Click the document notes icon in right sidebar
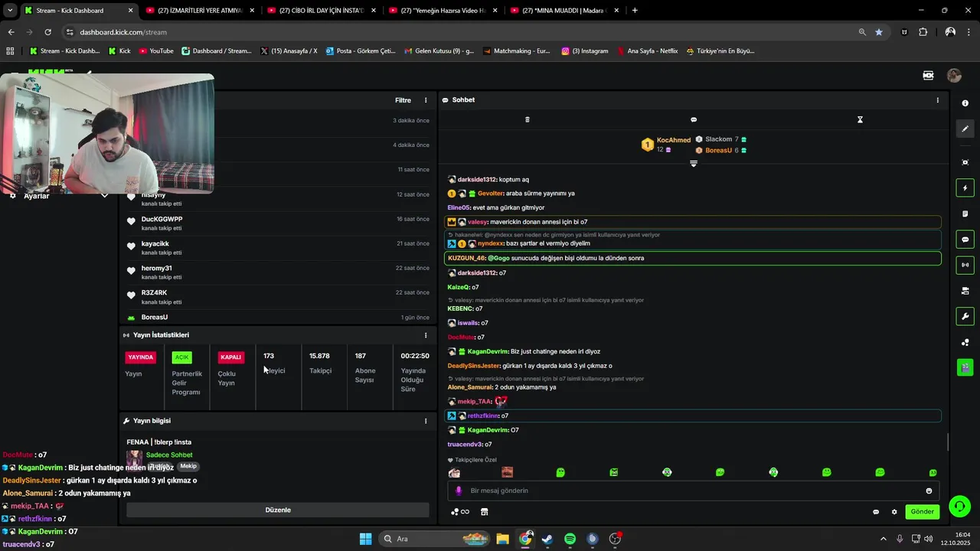This screenshot has width=980, height=551. [965, 214]
